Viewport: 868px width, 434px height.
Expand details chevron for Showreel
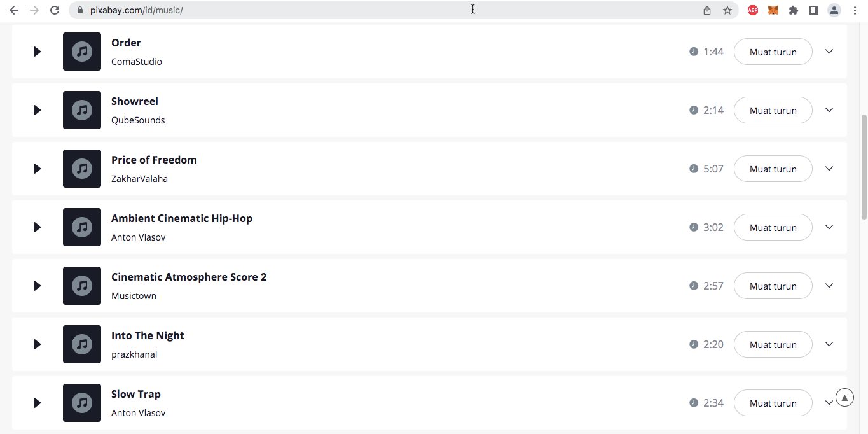(829, 110)
